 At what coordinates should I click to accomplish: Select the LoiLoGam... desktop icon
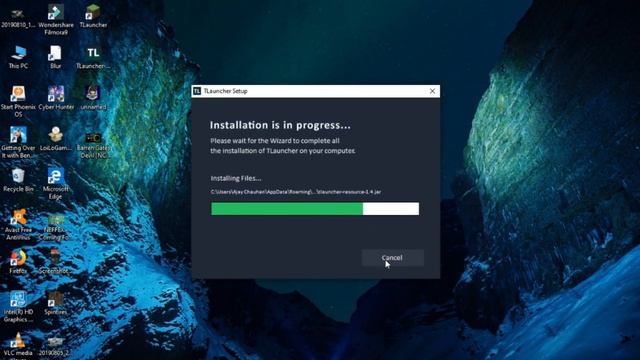click(x=56, y=139)
